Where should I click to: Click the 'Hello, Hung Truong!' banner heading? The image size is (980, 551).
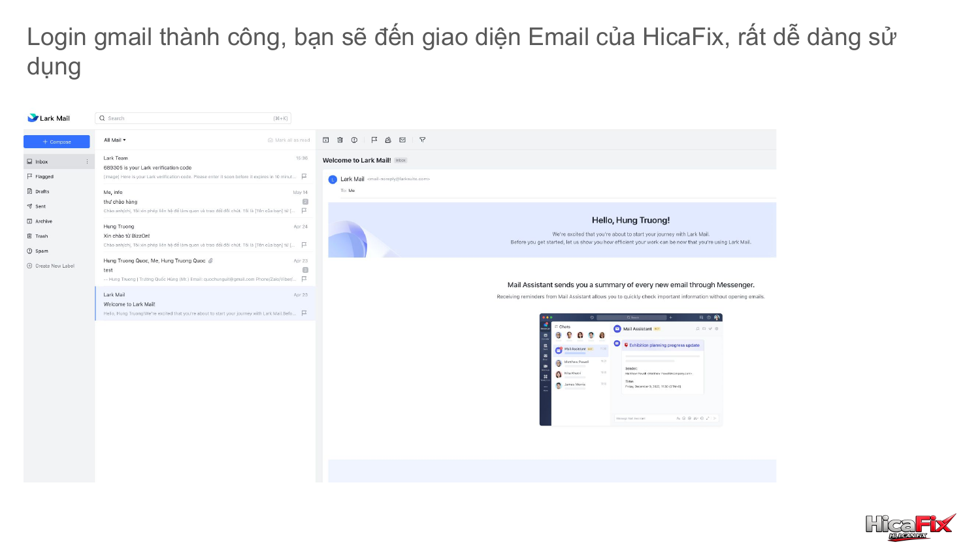point(630,220)
